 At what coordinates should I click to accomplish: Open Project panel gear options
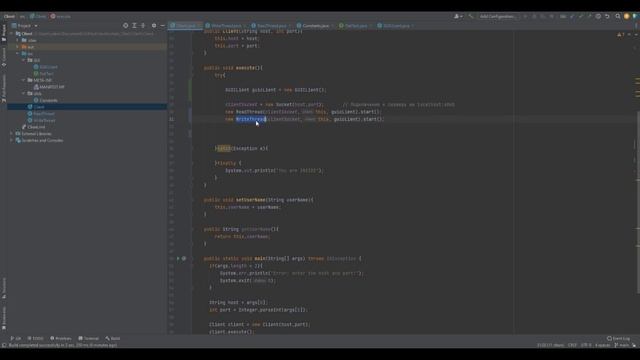pyautogui.click(x=154, y=25)
